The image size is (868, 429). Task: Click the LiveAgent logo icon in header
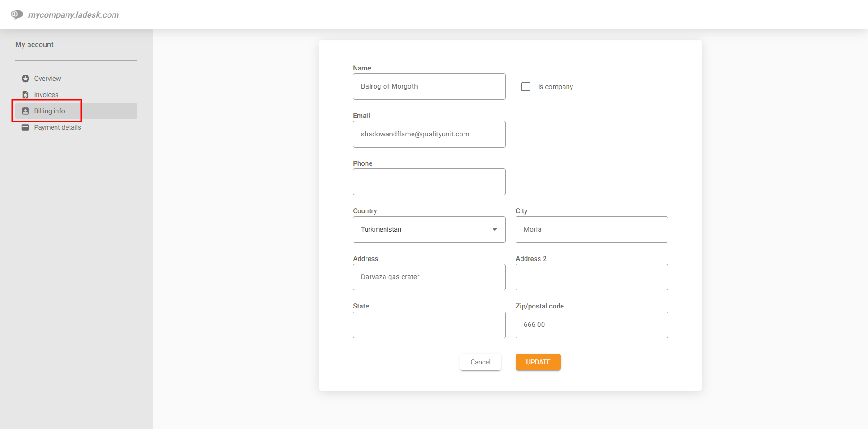(x=17, y=14)
